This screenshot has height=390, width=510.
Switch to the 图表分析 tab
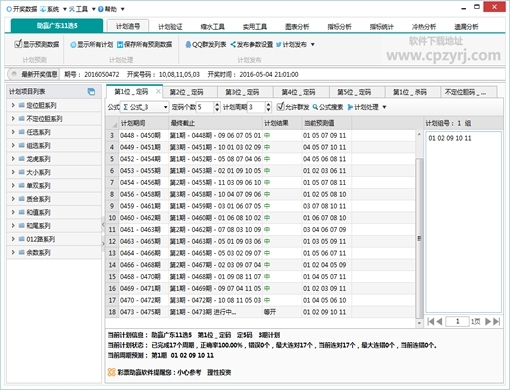click(297, 27)
